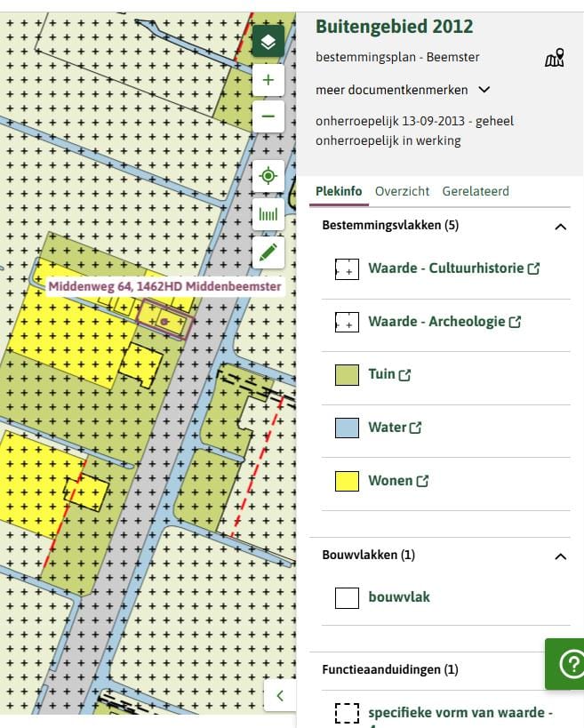Screen dimensions: 584x728
Task: Click the Waarde - Cultuurhistorie legend symbol
Action: (x=347, y=269)
